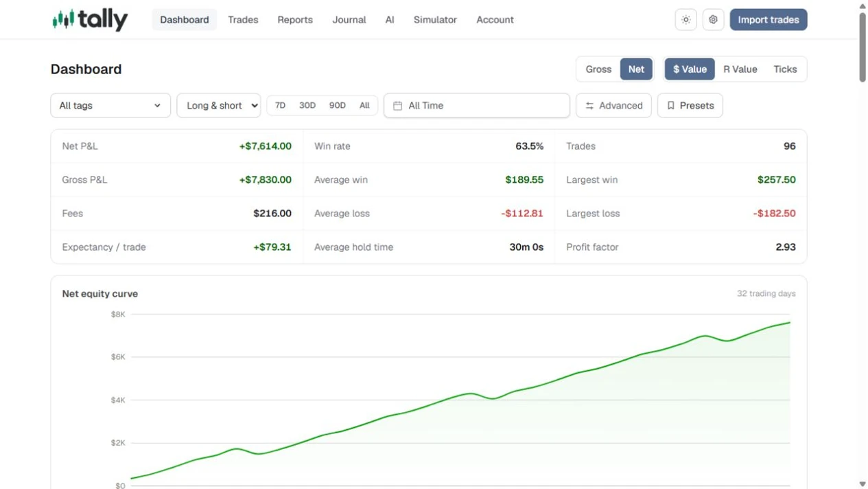The width and height of the screenshot is (868, 489).
Task: Click the scrollbar up arrow
Action: pyautogui.click(x=863, y=5)
